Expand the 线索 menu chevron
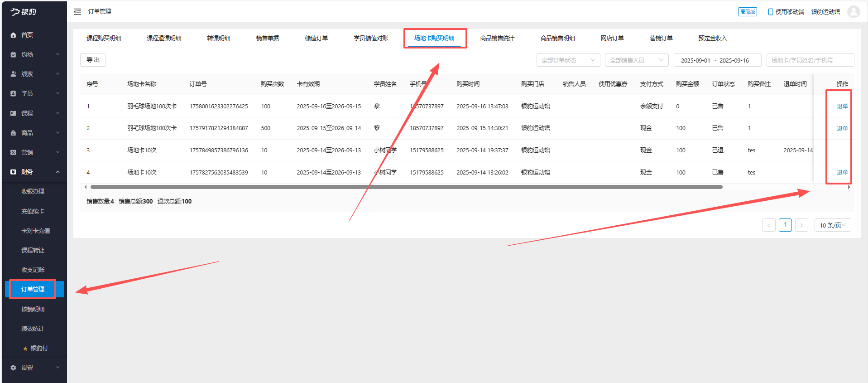Viewport: 868px width, 383px height. click(x=58, y=74)
